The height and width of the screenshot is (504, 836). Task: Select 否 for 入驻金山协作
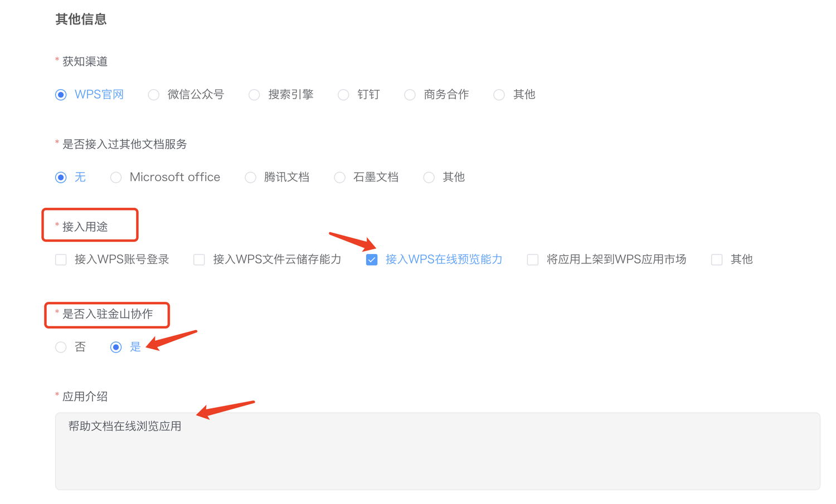point(61,348)
